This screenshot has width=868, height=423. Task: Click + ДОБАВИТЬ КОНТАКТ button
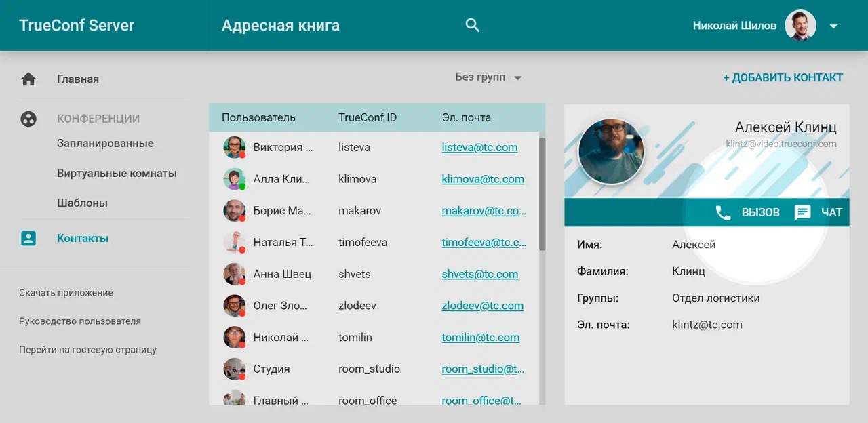coord(783,77)
